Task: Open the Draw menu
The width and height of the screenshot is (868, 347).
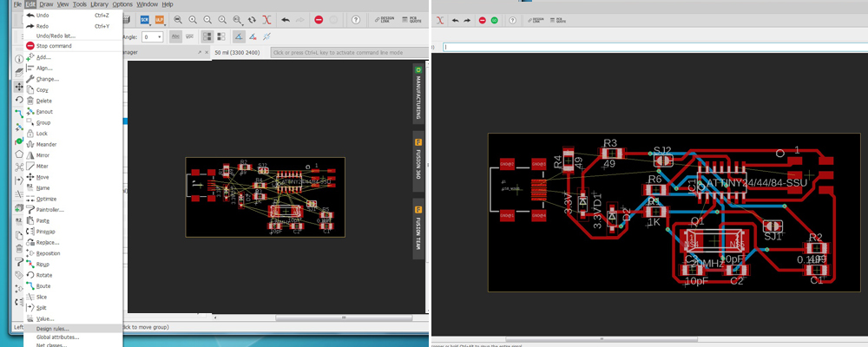Action: pyautogui.click(x=46, y=3)
